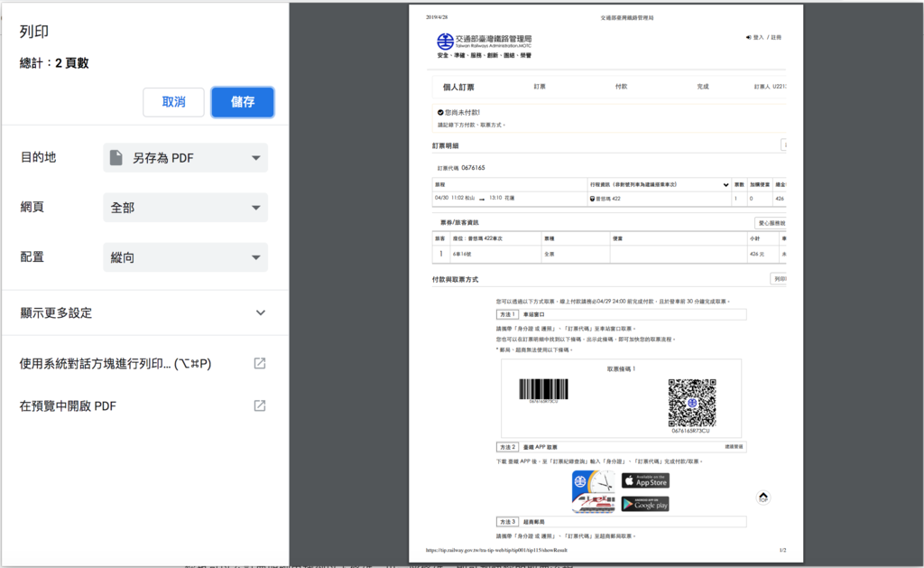924x568 pixels.
Task: Open the 網頁 pages dropdown showing 全部
Action: pos(185,208)
